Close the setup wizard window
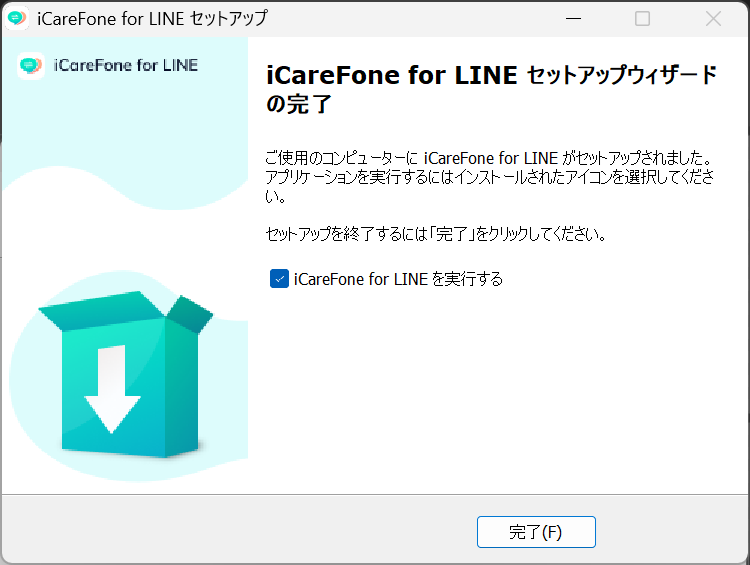 713,19
